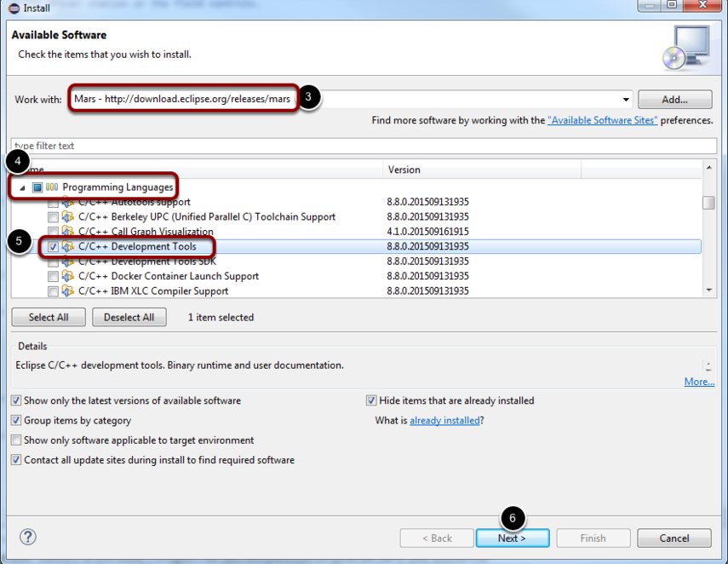Enable 'Show only software applicable to target environment'

coord(15,440)
